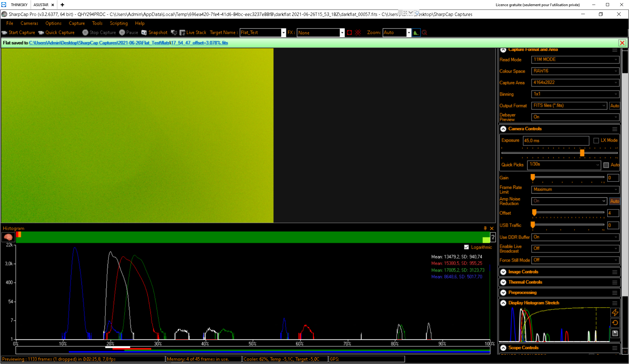Open the Enable Live Broadcast dropdown

pos(575,249)
